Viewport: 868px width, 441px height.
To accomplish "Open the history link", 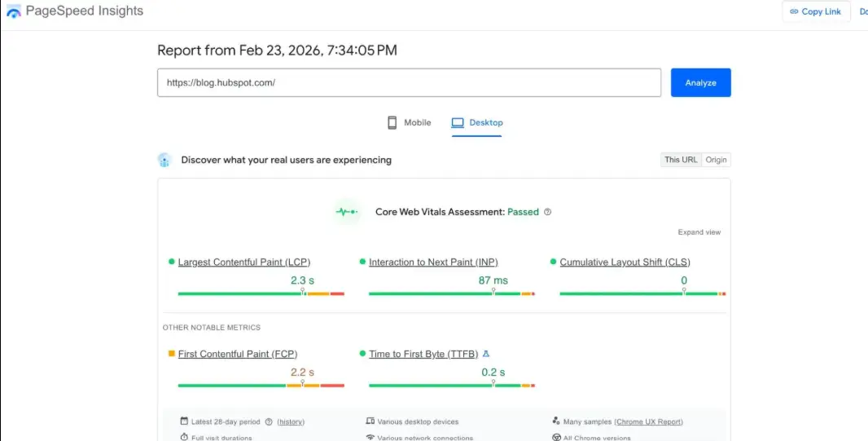I will coord(291,421).
